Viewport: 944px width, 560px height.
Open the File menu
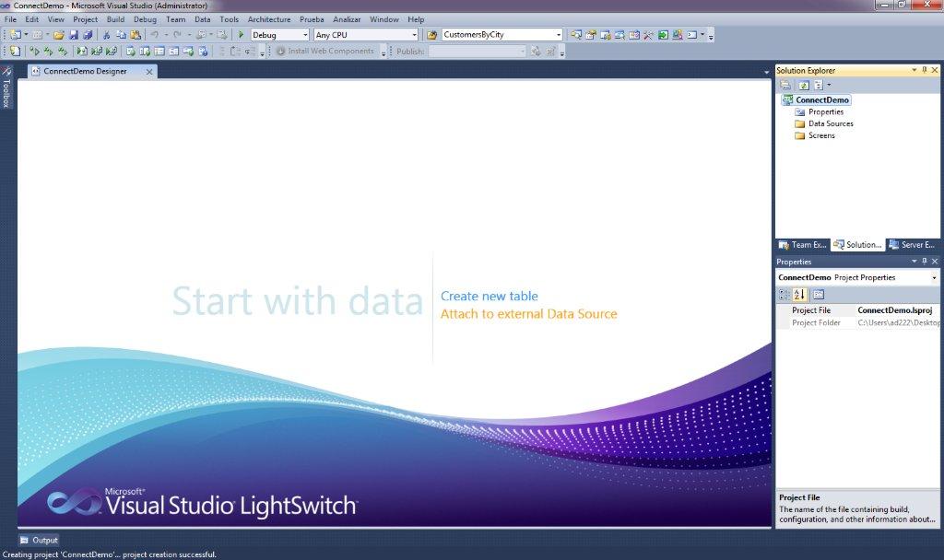click(x=10, y=19)
